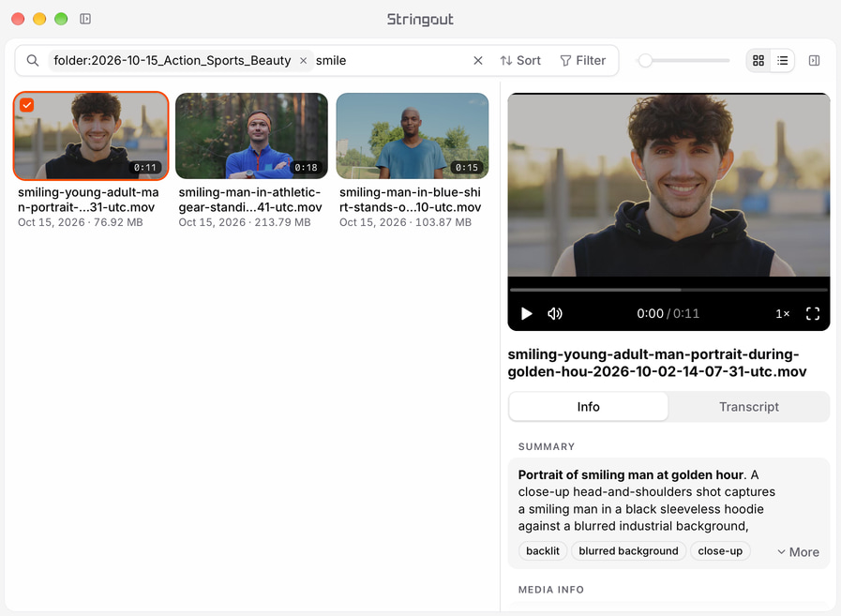This screenshot has height=616, width=841.
Task: Switch to the Transcript tab
Action: click(749, 407)
